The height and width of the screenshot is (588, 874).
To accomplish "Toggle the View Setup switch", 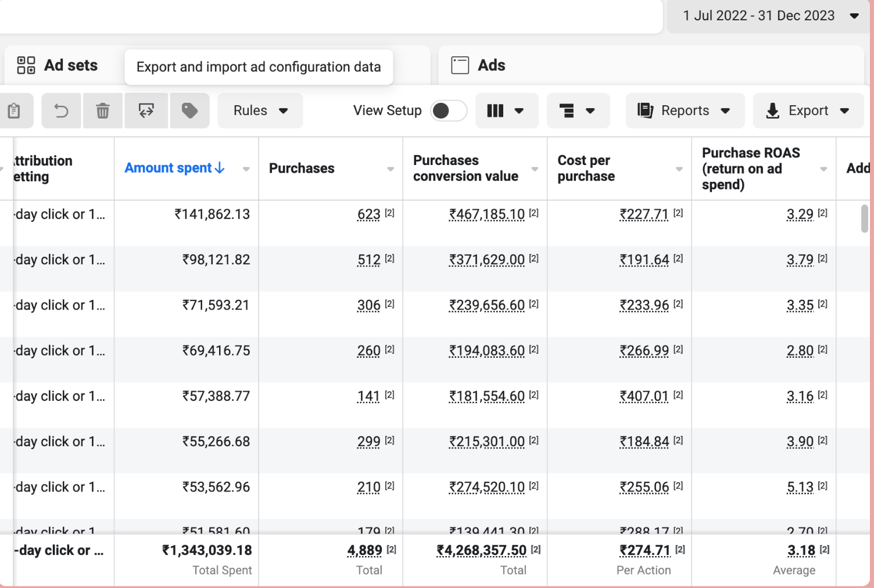I will [x=448, y=110].
